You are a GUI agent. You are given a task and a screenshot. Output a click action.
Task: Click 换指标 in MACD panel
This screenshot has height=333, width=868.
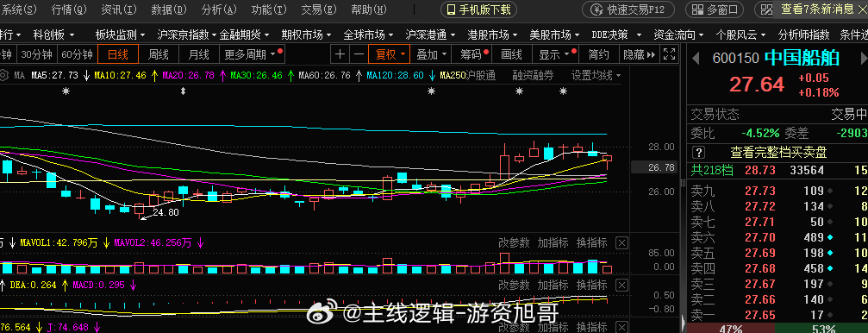point(592,285)
